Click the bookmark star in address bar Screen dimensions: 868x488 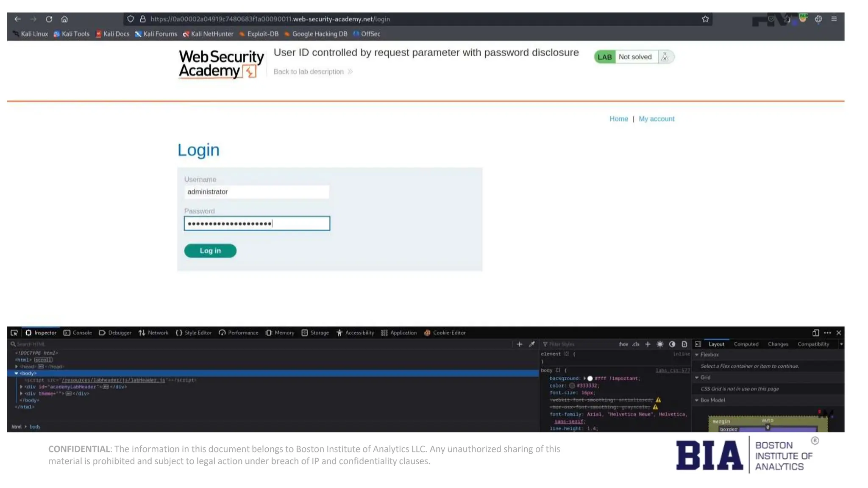[705, 19]
